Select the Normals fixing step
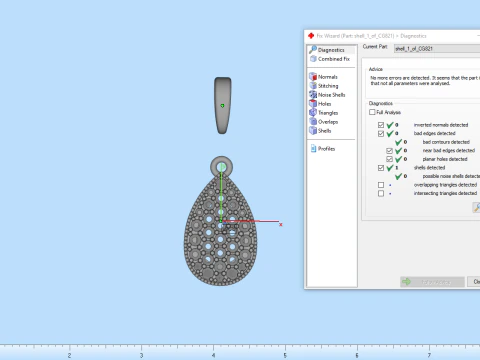Viewport: 480px width, 360px height. (323, 77)
